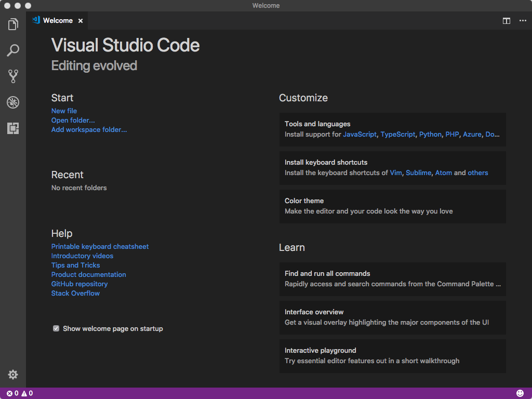Viewport: 532px width, 399px height.
Task: Click the errors and warnings status indicator
Action: click(x=20, y=393)
